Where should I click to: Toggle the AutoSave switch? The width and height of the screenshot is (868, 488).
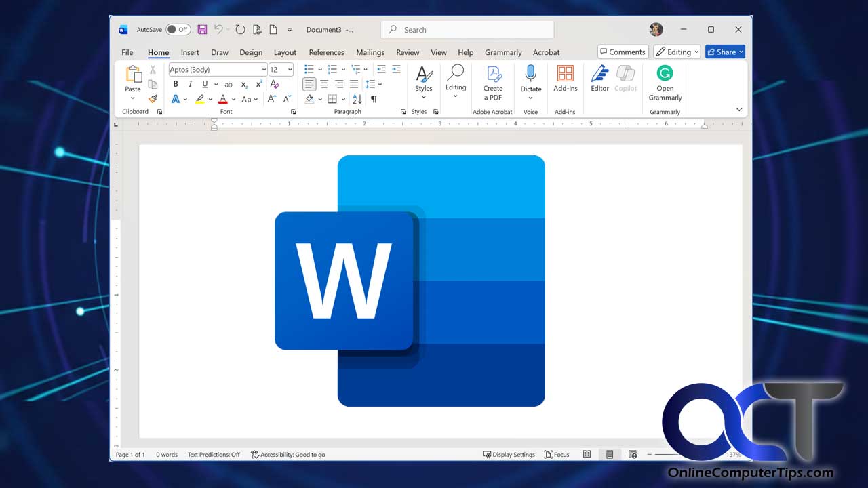[178, 30]
